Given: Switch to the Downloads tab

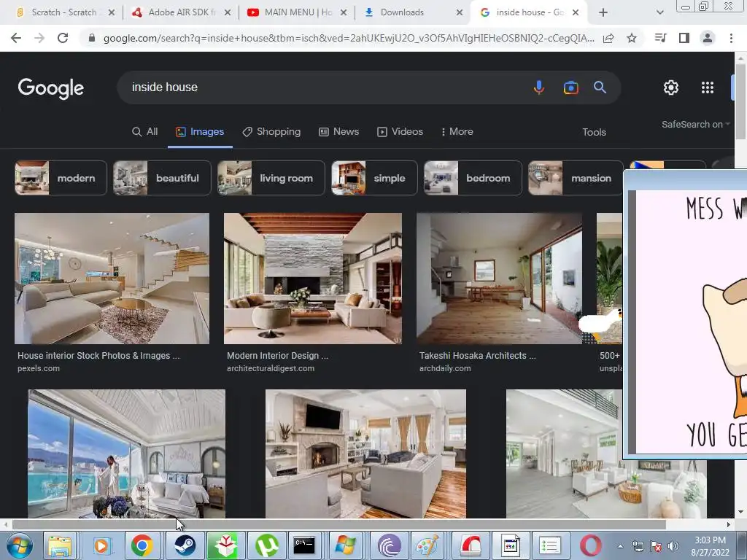Looking at the screenshot, I should point(413,12).
